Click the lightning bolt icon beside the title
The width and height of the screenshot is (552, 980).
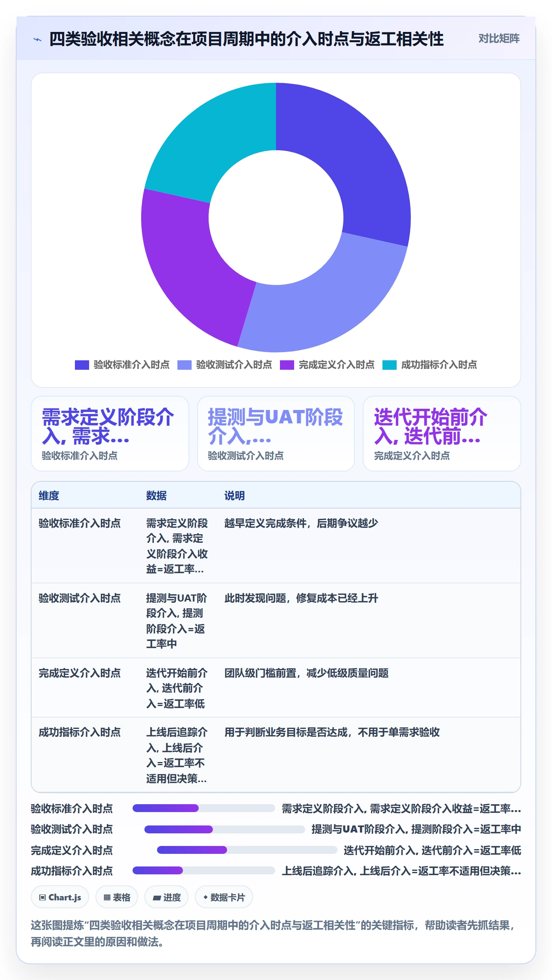coord(37,39)
